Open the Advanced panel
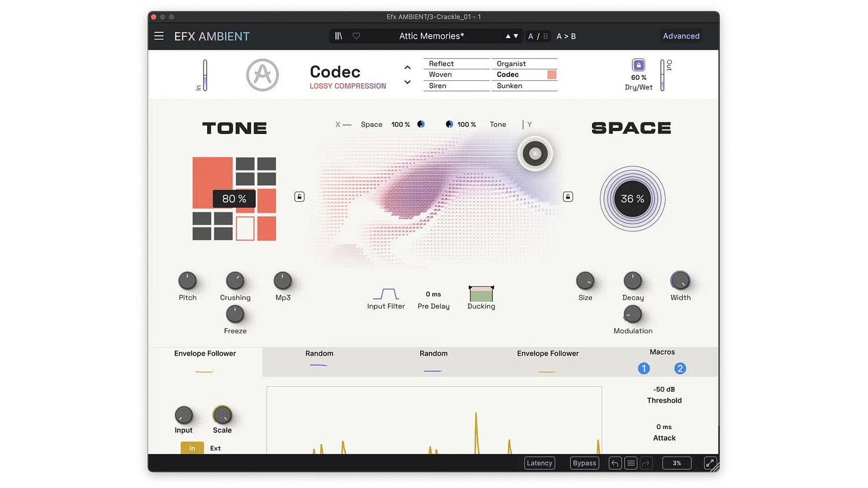 click(x=681, y=36)
